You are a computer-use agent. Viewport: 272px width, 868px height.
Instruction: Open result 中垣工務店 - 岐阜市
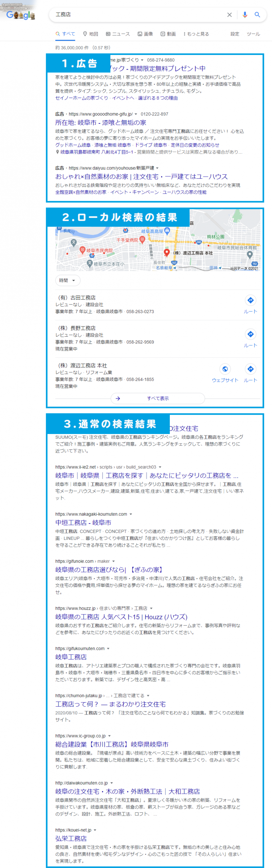pos(83,523)
